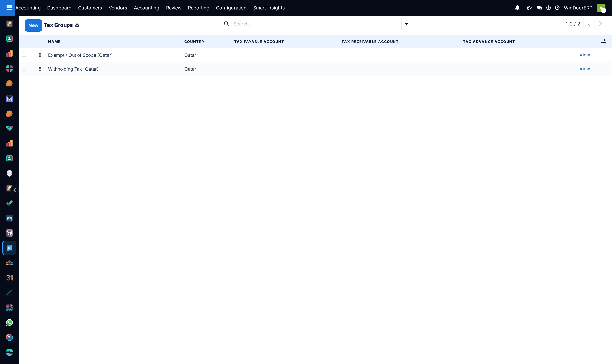Open the green user avatar menu
The image size is (612, 364).
click(601, 8)
